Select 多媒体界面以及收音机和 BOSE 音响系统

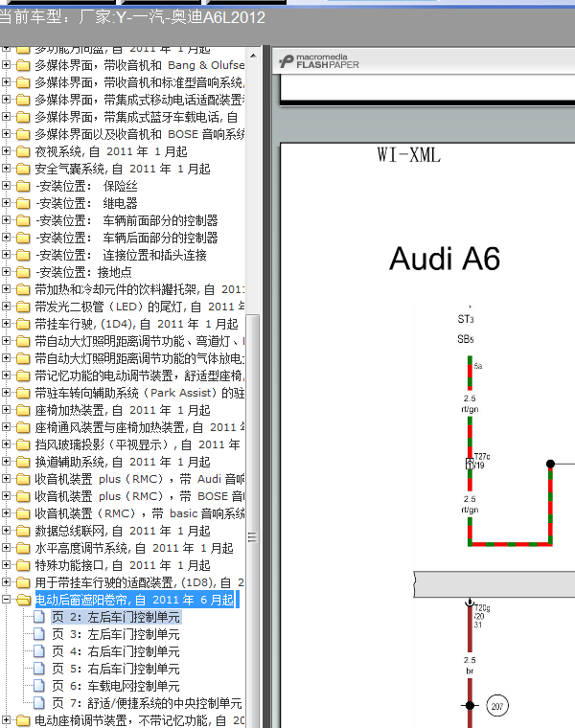[139, 134]
